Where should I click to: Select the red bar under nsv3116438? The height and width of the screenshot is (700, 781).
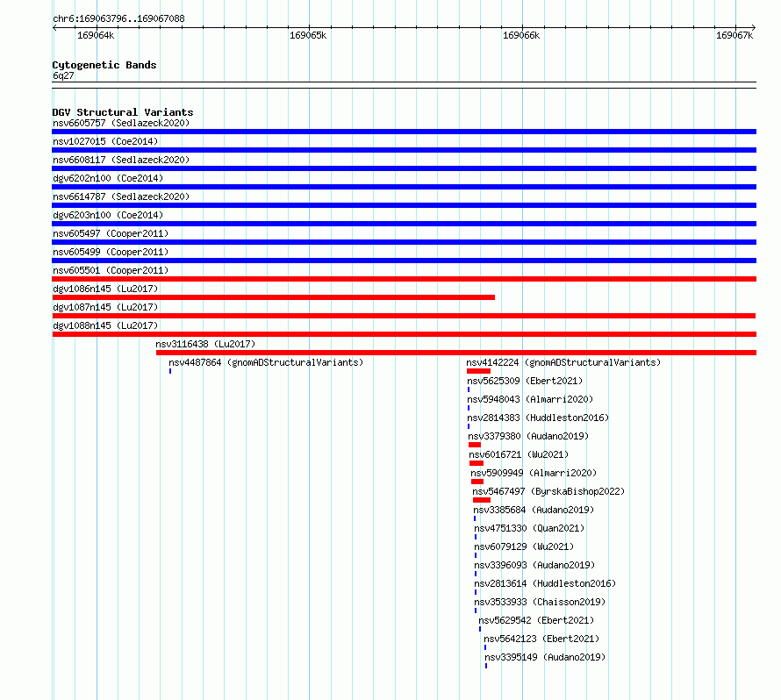tap(456, 353)
